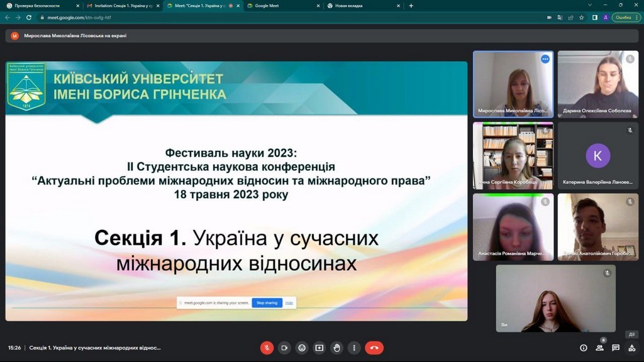This screenshot has height=362, width=644.
Task: Click the present screen icon
Action: pos(319,348)
